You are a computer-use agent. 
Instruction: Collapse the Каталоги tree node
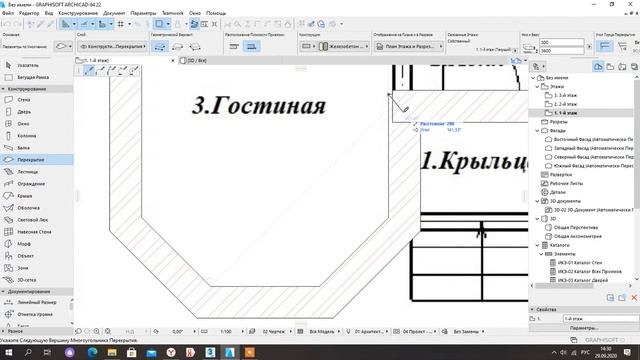[538, 245]
